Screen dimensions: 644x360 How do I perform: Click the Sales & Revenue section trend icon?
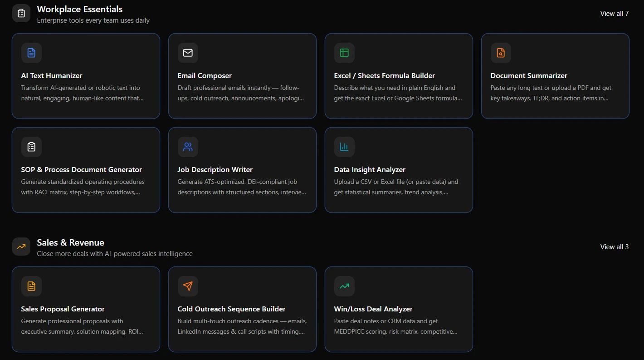coord(21,246)
